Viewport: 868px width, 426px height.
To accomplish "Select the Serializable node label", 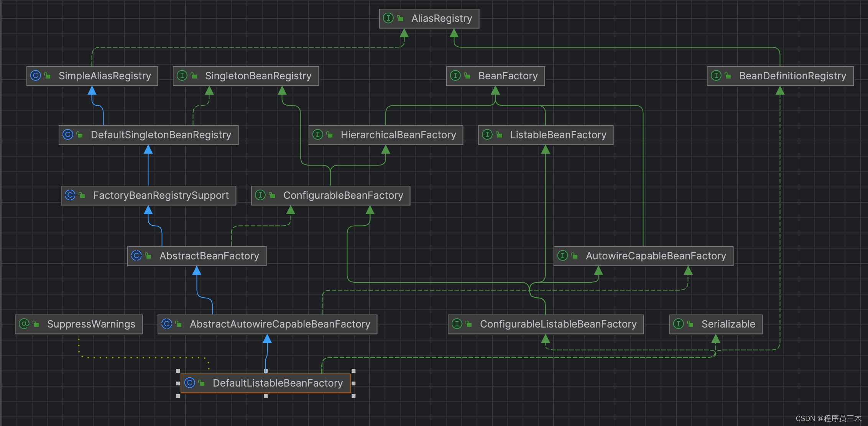I will (x=728, y=324).
